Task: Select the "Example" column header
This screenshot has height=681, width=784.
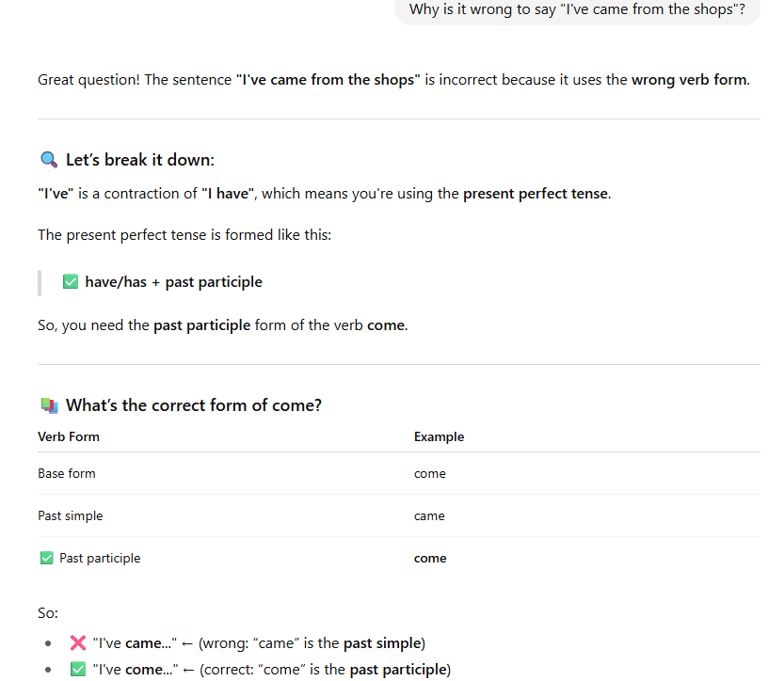Action: (439, 436)
